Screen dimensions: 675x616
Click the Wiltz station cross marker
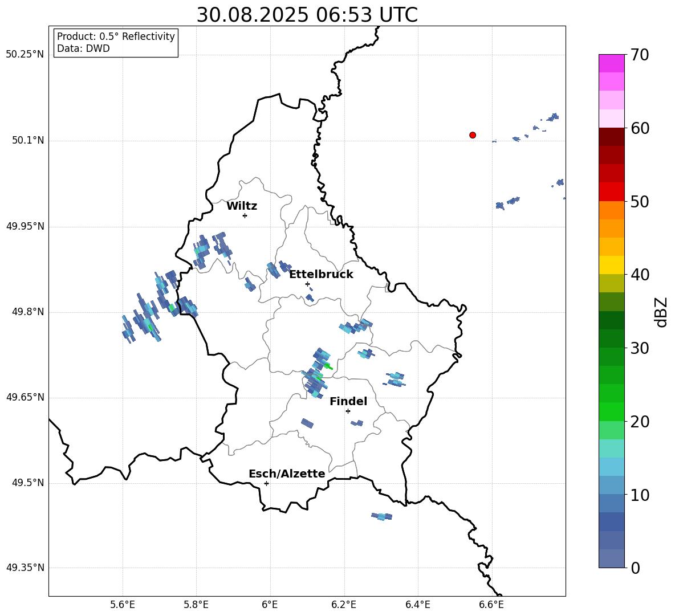pos(245,215)
